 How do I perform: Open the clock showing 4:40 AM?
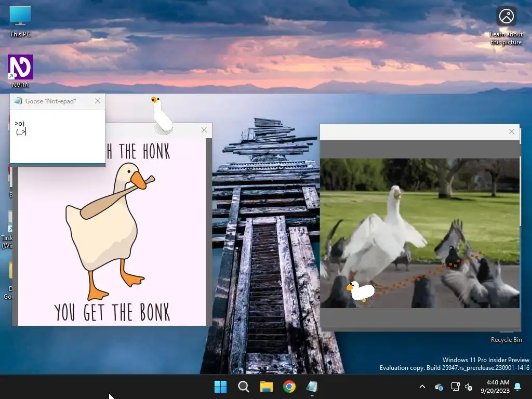point(495,387)
